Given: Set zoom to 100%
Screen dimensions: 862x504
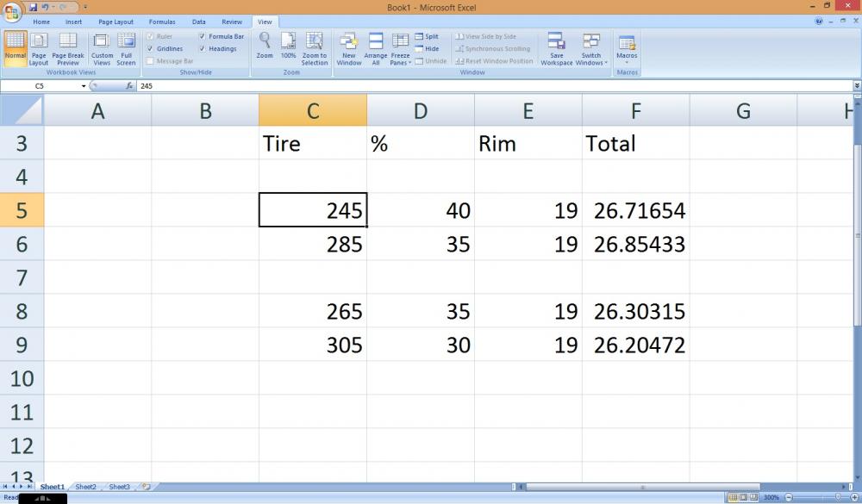Looking at the screenshot, I should [x=288, y=46].
